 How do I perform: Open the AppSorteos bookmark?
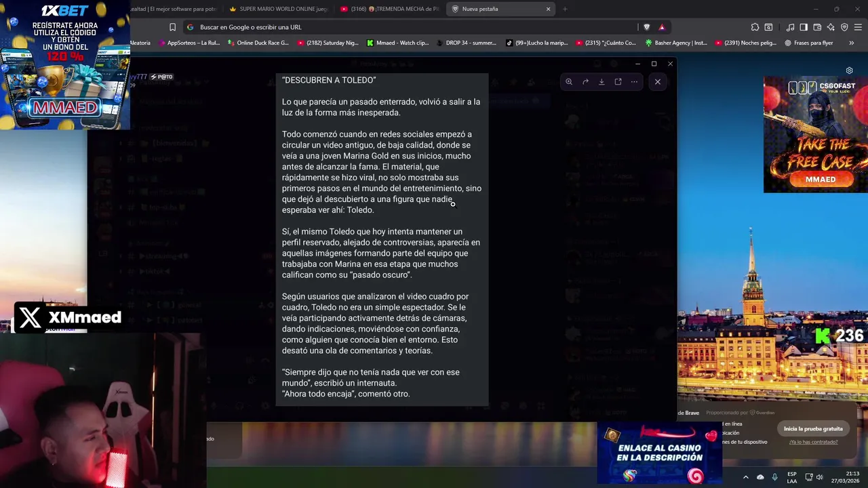click(189, 43)
